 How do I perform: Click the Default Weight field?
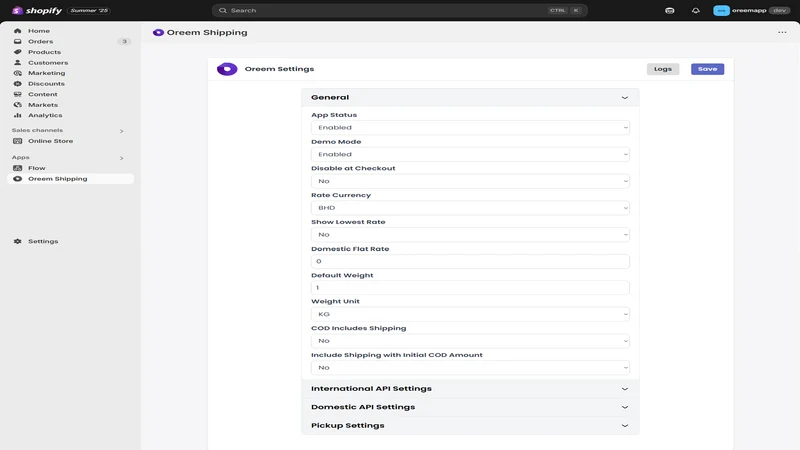[x=470, y=288]
